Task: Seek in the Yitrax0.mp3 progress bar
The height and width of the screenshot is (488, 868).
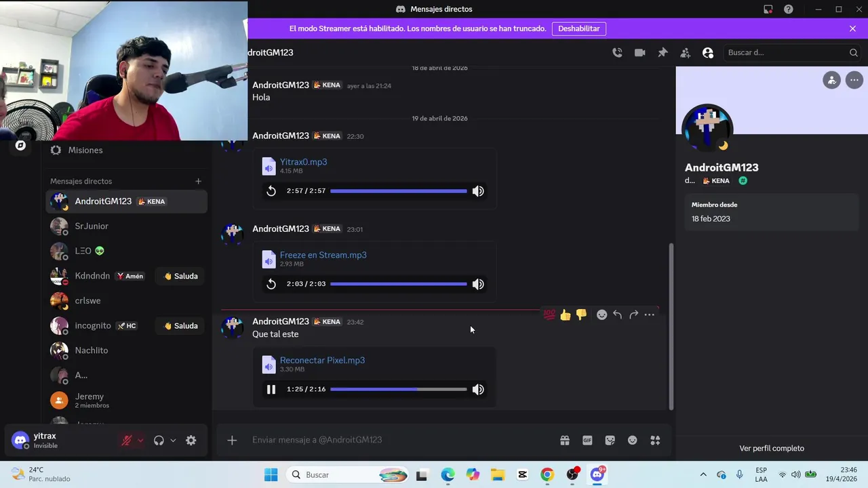Action: pos(398,191)
